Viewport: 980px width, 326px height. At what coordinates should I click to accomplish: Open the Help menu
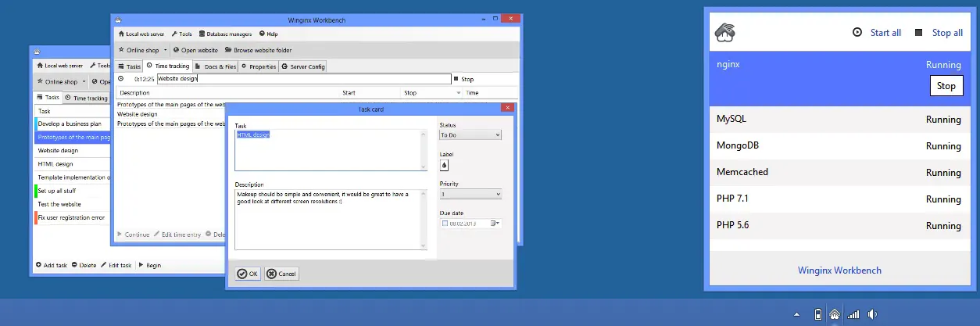click(x=268, y=34)
